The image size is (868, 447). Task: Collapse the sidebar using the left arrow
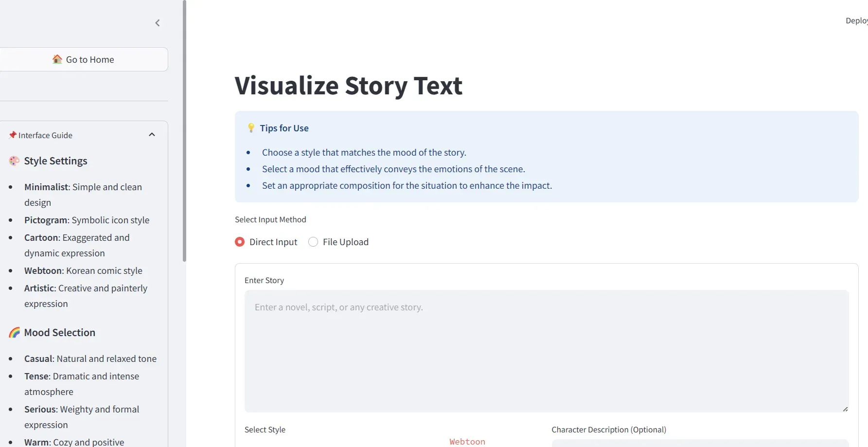(158, 23)
